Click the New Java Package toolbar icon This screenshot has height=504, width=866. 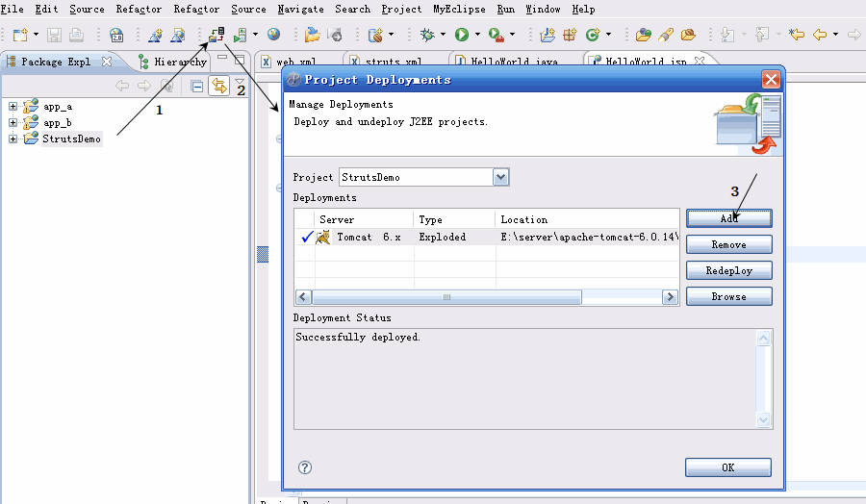(x=570, y=36)
